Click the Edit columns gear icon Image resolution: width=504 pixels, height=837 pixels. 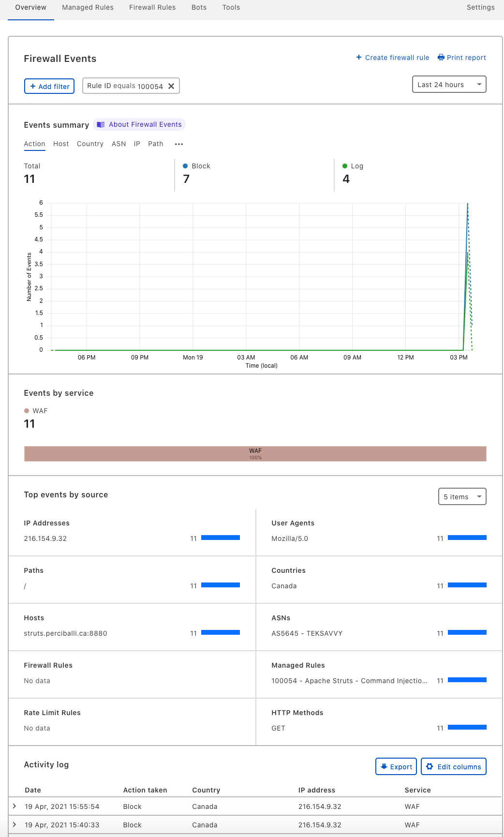(x=430, y=766)
